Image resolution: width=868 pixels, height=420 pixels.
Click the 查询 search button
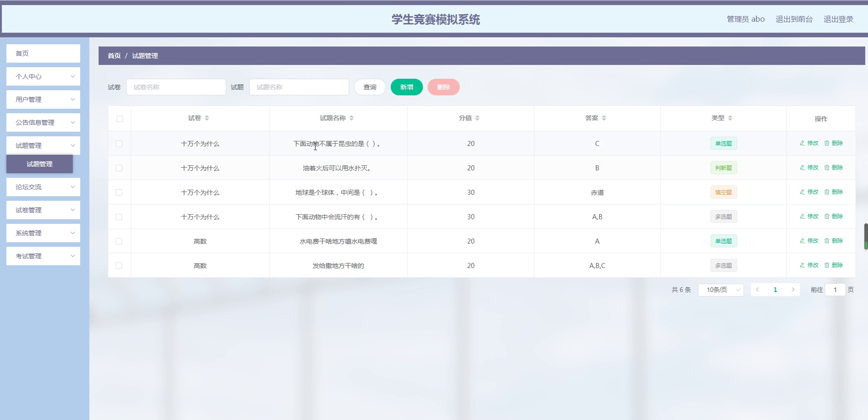pos(370,87)
